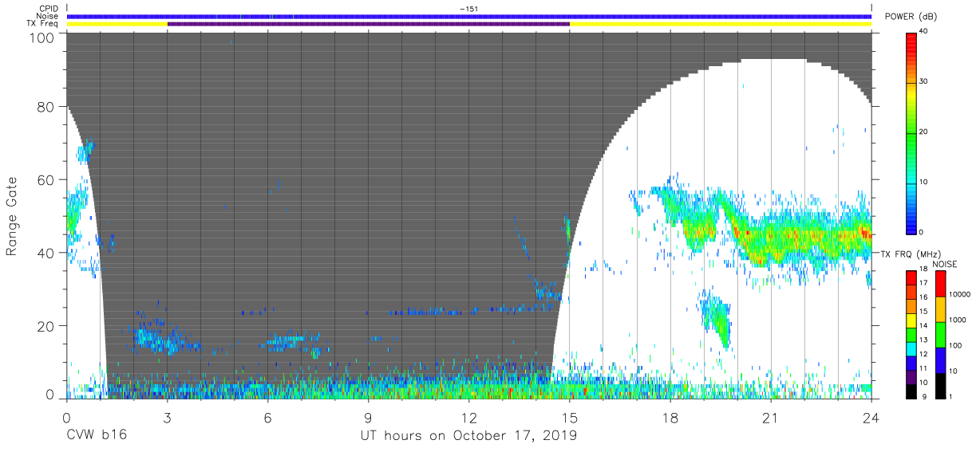Click the '30' power colorbar tick
980x452 pixels.
pos(924,82)
